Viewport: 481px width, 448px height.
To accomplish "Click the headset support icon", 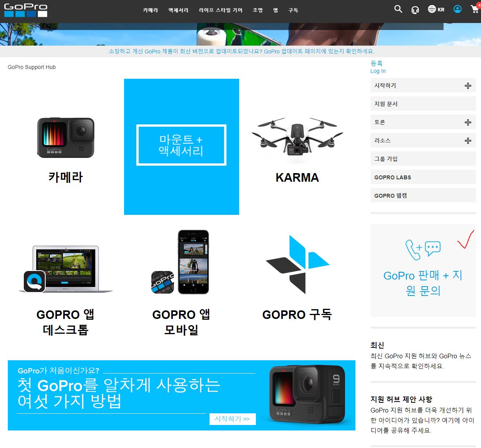I will pyautogui.click(x=415, y=10).
